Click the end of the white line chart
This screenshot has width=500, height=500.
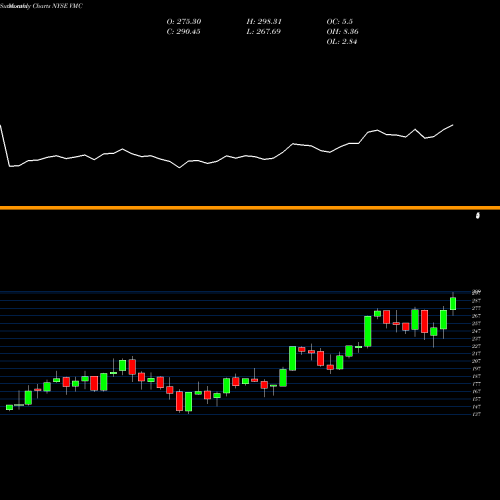point(453,125)
